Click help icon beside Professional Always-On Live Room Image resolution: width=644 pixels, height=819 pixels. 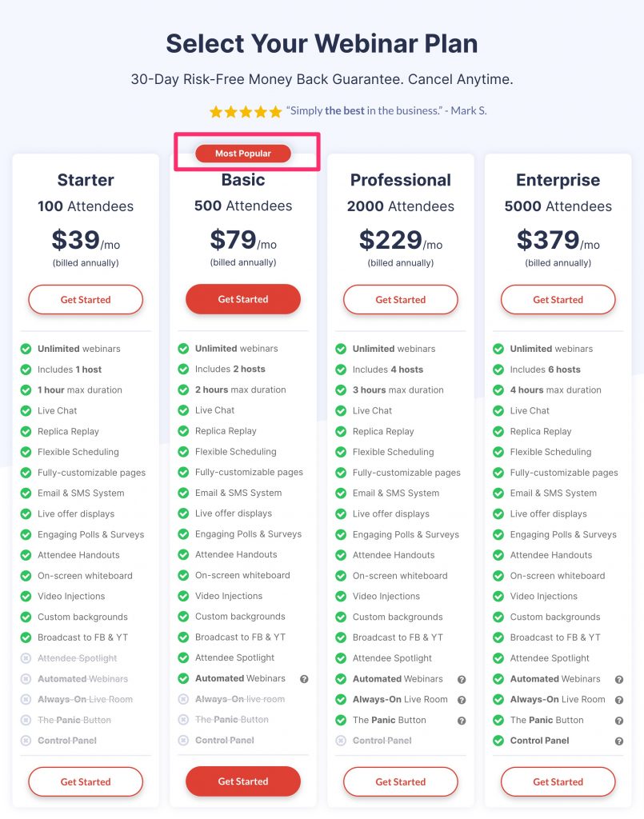(x=462, y=700)
